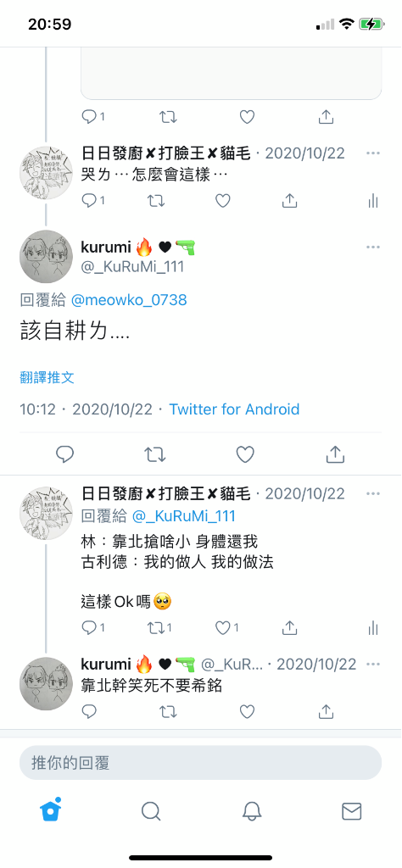Open @meowko_0738 mention link
Viewport: 402px width, 868px height.
[x=128, y=300]
